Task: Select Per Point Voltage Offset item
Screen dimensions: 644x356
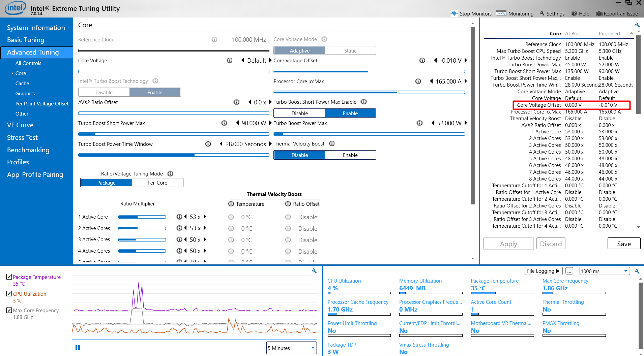Action: (x=42, y=103)
